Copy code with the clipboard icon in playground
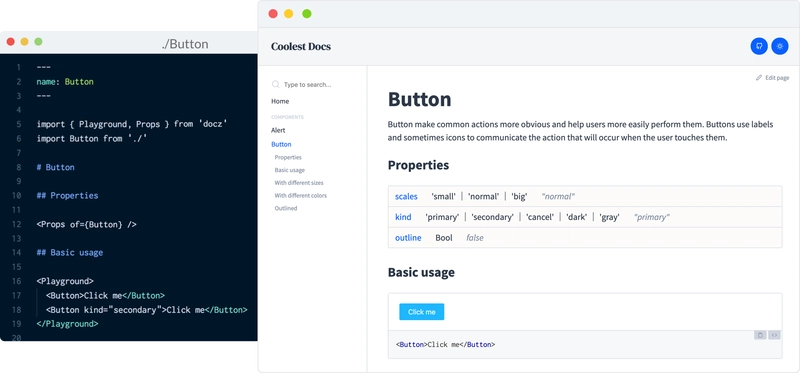This screenshot has width=800, height=373. coord(760,335)
